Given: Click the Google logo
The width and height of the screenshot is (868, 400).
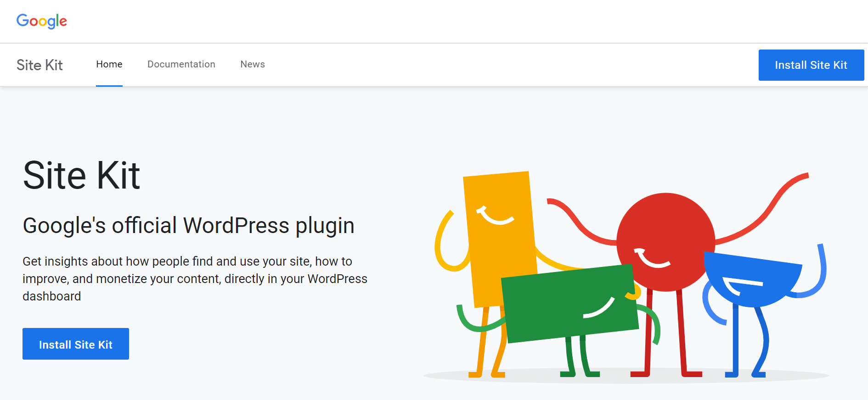Looking at the screenshot, I should pos(42,21).
